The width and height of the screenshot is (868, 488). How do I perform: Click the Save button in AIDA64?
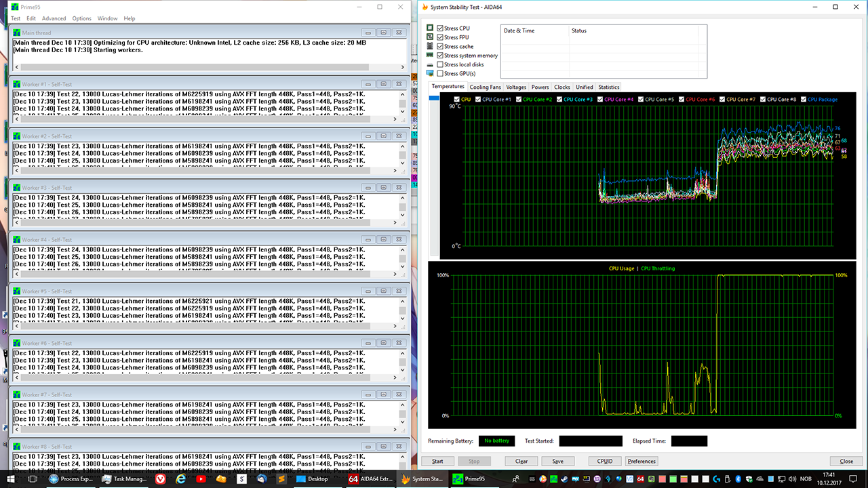click(557, 461)
